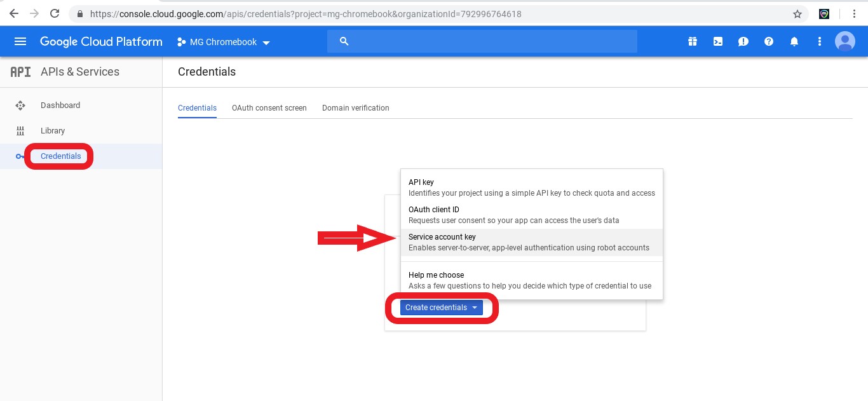Viewport: 868px width, 401px height.
Task: Open the user account avatar
Action: 845,41
